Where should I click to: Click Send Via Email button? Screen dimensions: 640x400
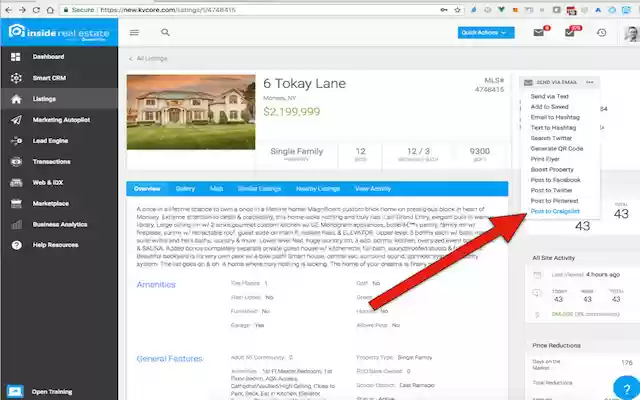pos(551,82)
